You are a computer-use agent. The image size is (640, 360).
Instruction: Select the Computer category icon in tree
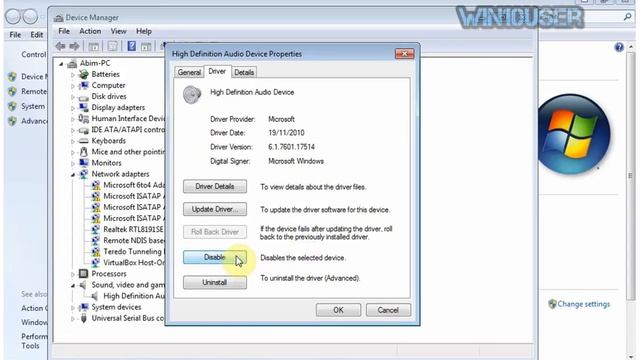click(84, 85)
